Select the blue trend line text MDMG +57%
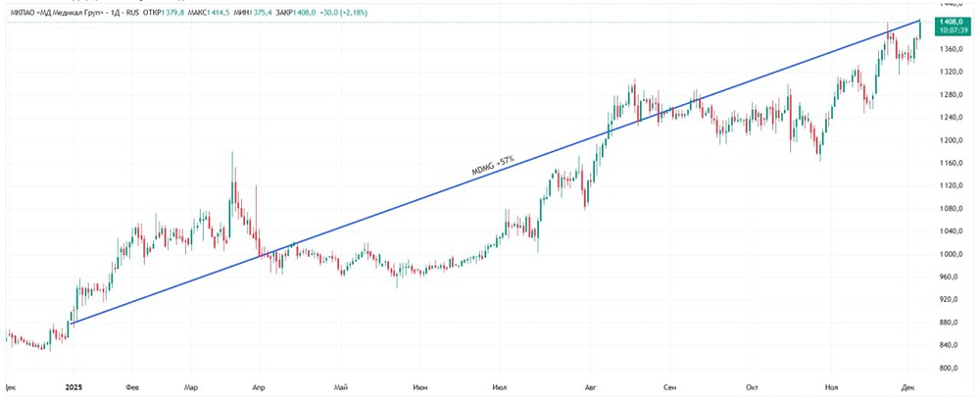The image size is (980, 406). point(494,164)
